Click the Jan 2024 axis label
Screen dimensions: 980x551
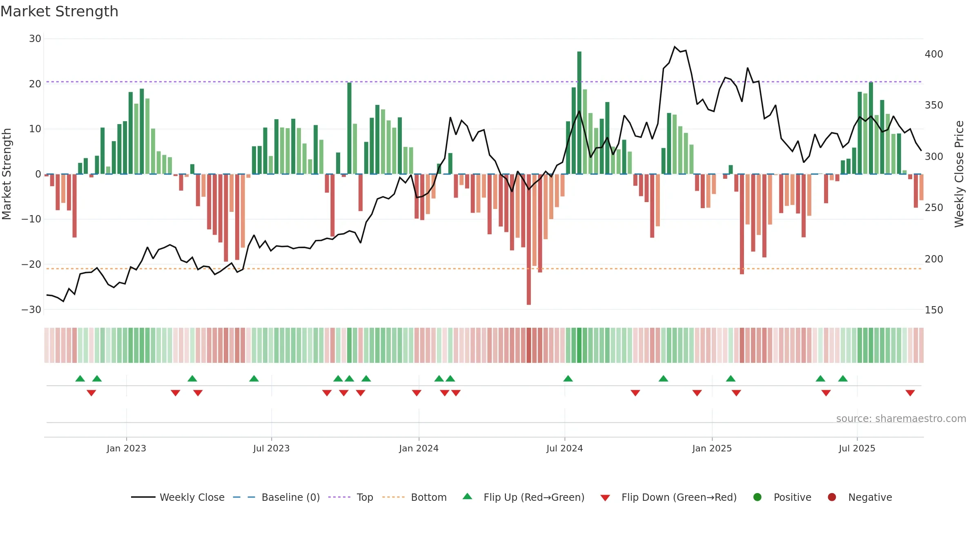(419, 448)
